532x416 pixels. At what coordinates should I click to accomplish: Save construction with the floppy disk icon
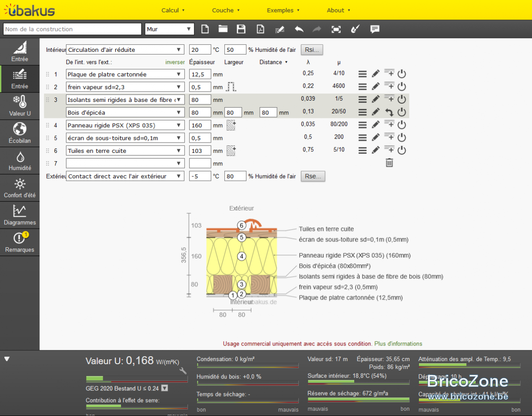click(241, 29)
